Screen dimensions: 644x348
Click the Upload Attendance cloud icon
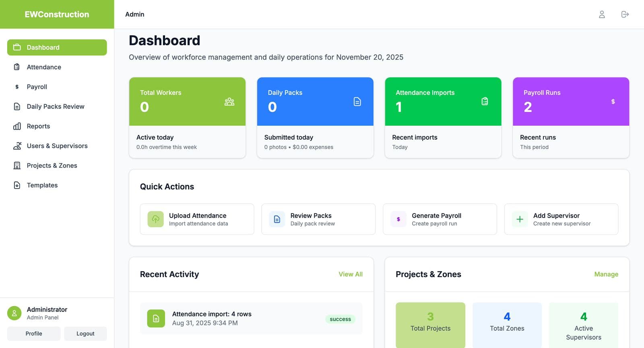tap(155, 219)
